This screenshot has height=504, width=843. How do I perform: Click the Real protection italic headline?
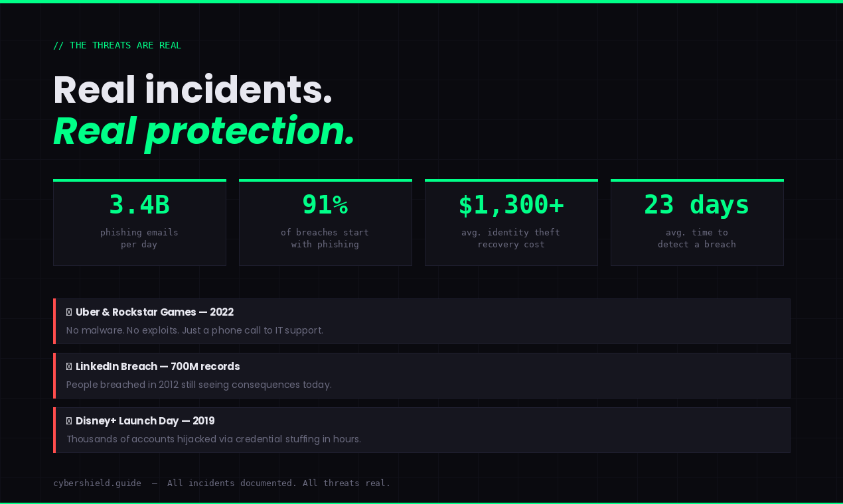tap(204, 132)
